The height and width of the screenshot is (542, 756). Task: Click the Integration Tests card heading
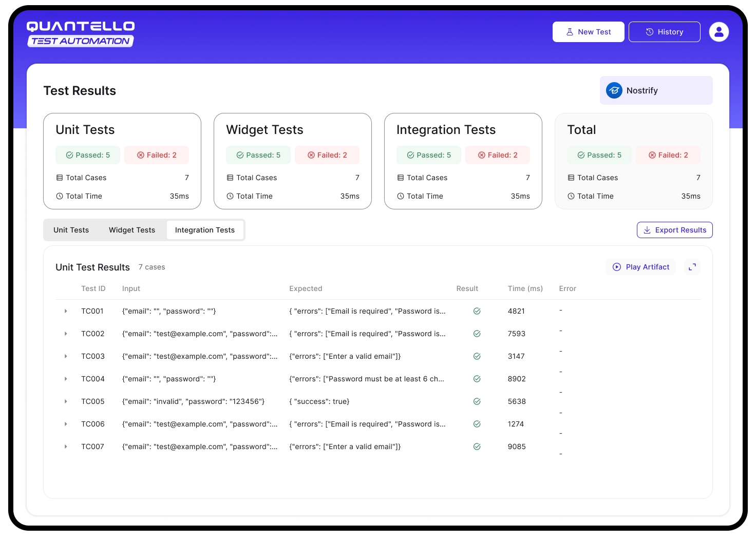coord(446,130)
